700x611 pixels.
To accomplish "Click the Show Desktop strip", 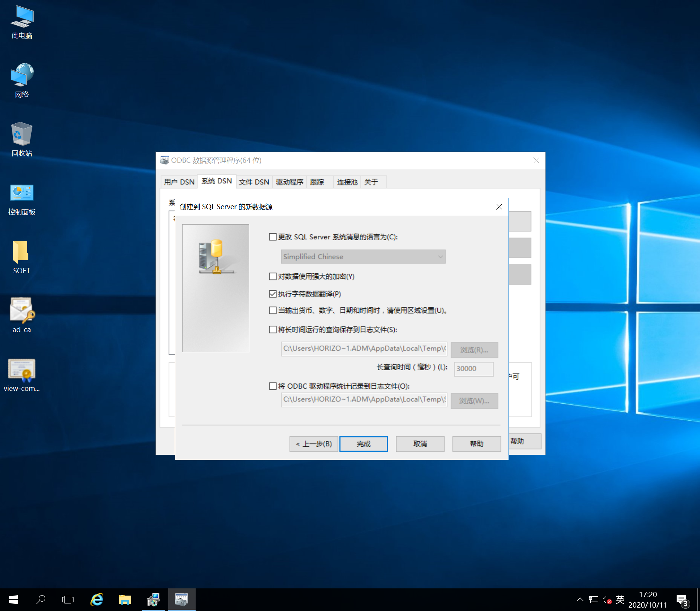I will (698, 600).
